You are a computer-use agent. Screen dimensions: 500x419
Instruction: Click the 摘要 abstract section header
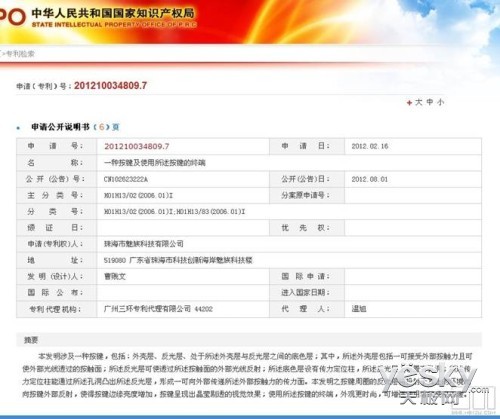point(31,340)
